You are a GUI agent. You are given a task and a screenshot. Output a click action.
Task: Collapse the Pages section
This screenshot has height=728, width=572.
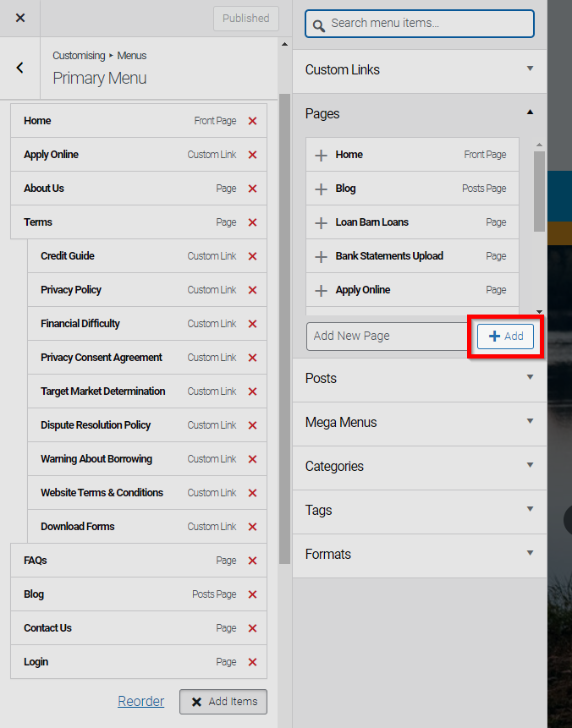(420, 114)
